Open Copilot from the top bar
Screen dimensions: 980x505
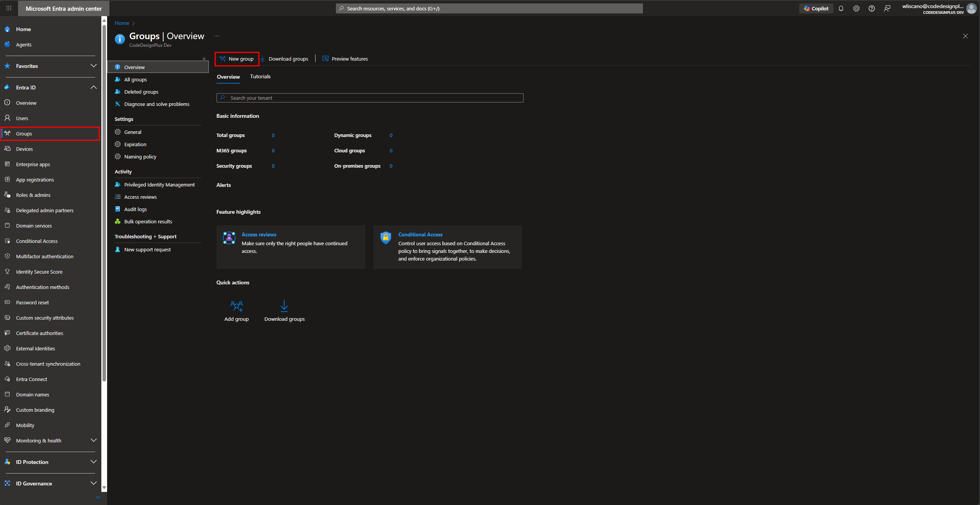pyautogui.click(x=816, y=8)
